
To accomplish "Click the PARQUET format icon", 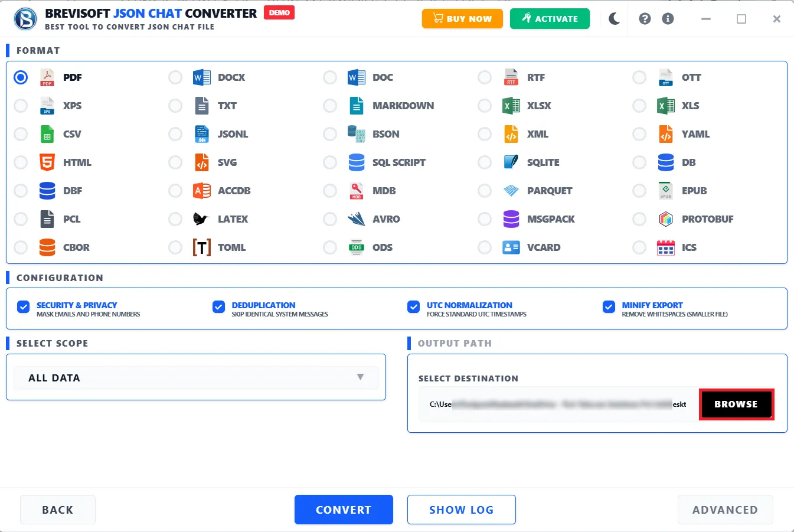I will coord(511,191).
